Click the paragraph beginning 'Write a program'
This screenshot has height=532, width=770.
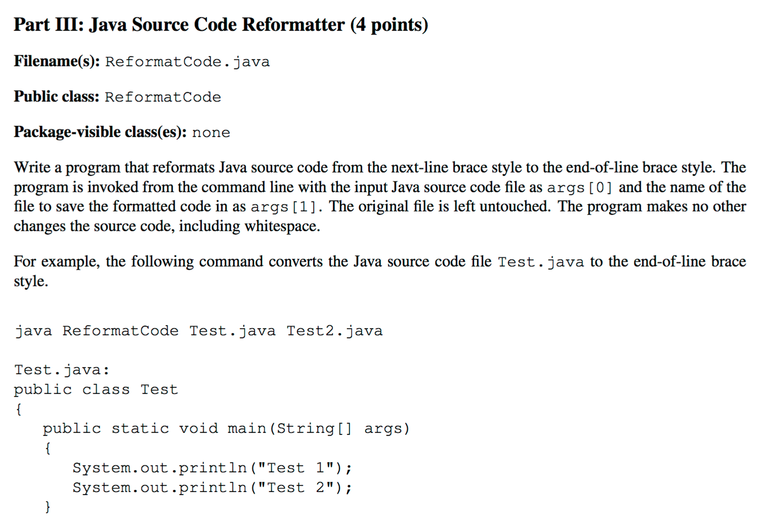380,196
